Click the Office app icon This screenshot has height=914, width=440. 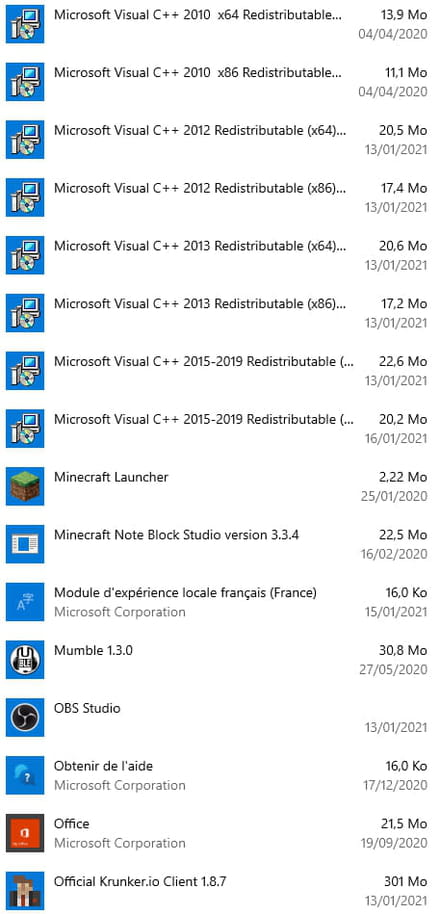point(25,832)
